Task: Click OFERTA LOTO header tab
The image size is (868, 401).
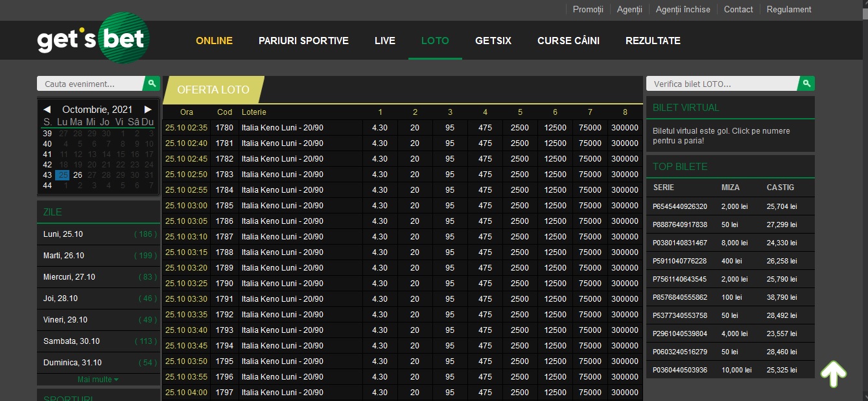Action: [x=213, y=90]
